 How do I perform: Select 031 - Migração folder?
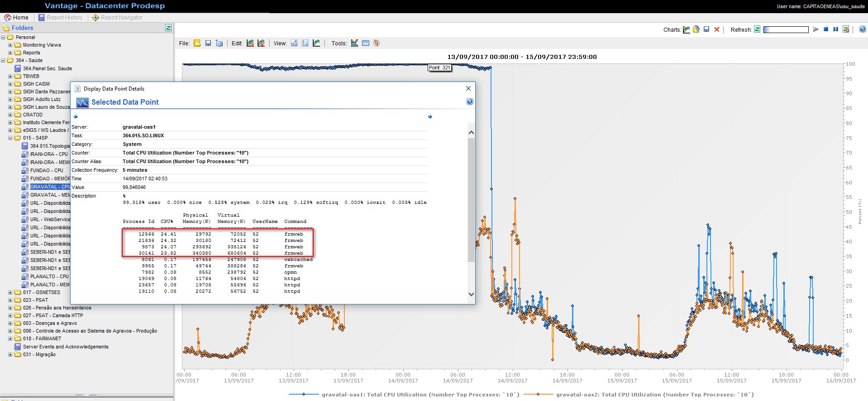coord(39,354)
